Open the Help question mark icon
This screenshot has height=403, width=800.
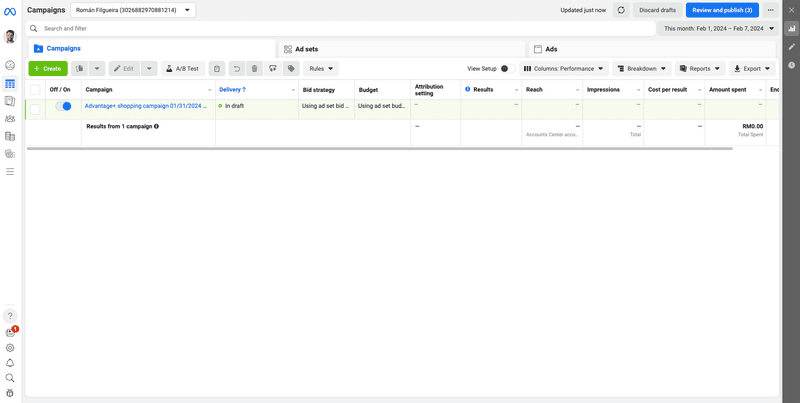[10, 316]
